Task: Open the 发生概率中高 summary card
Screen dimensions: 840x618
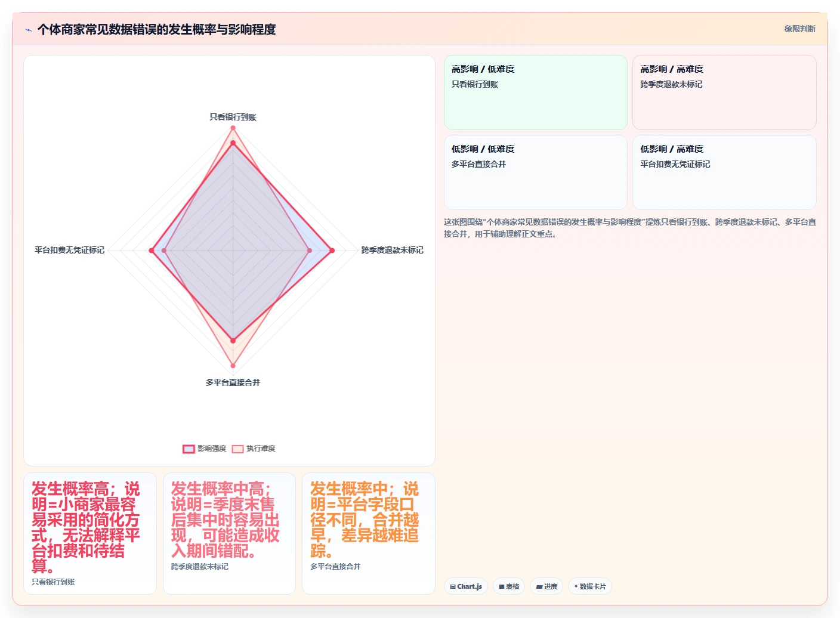Action: (229, 534)
